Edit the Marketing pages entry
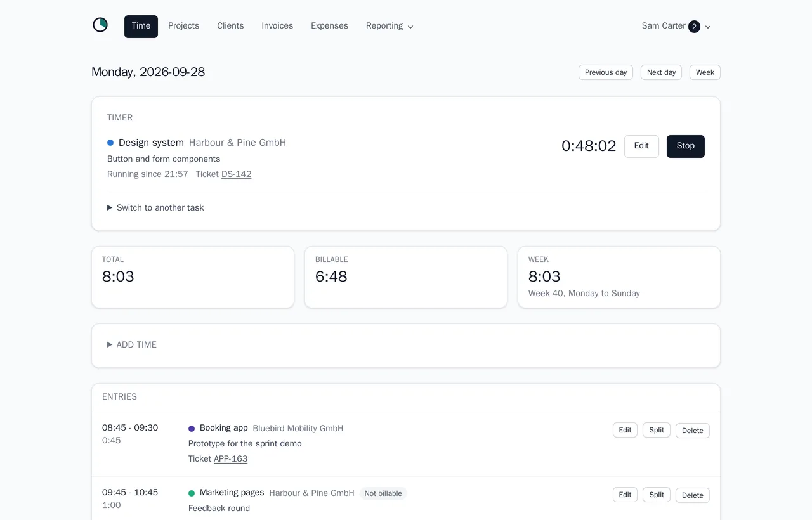812x520 pixels. point(625,495)
